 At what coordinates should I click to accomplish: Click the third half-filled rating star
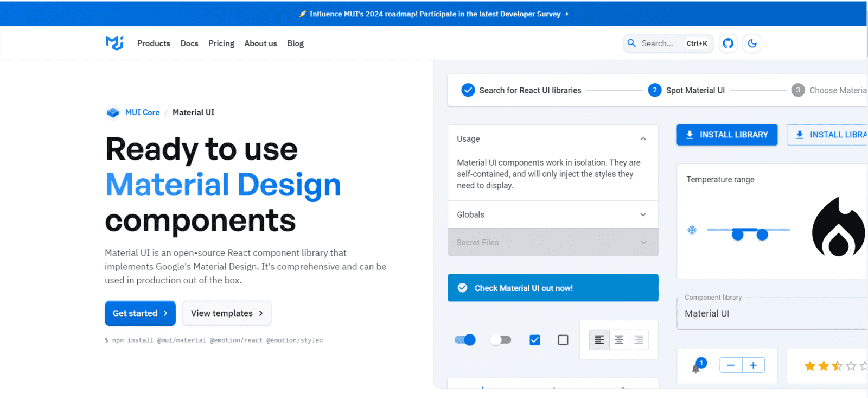(837, 366)
